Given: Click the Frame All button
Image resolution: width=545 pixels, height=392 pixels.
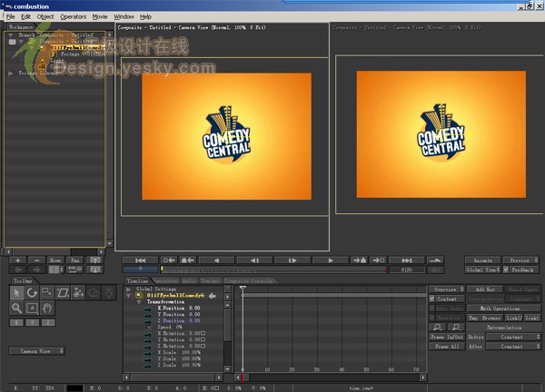Looking at the screenshot, I should (x=447, y=346).
